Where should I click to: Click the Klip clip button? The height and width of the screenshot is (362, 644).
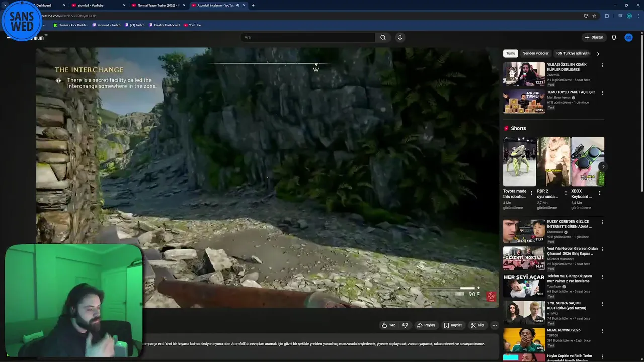tap(477, 325)
